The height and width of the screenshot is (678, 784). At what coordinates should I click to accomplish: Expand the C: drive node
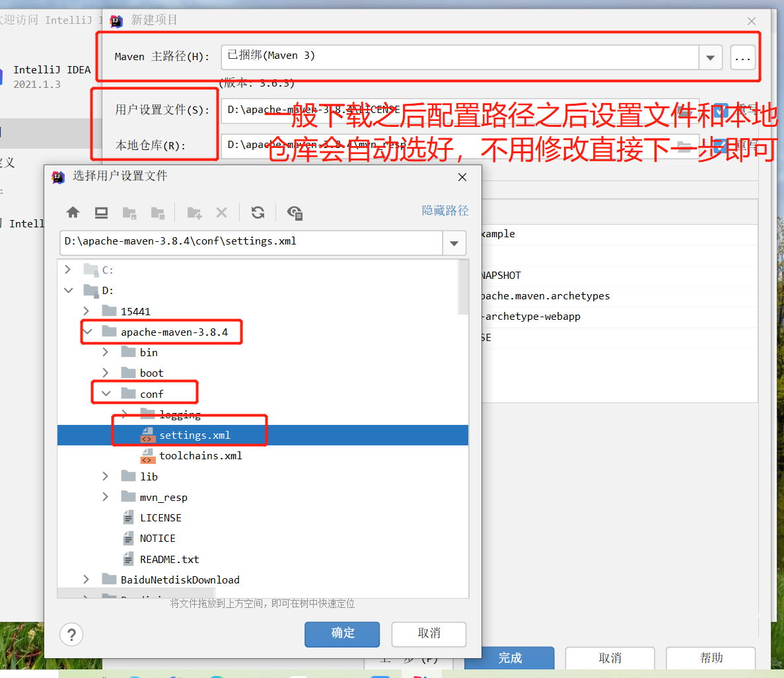[x=67, y=270]
